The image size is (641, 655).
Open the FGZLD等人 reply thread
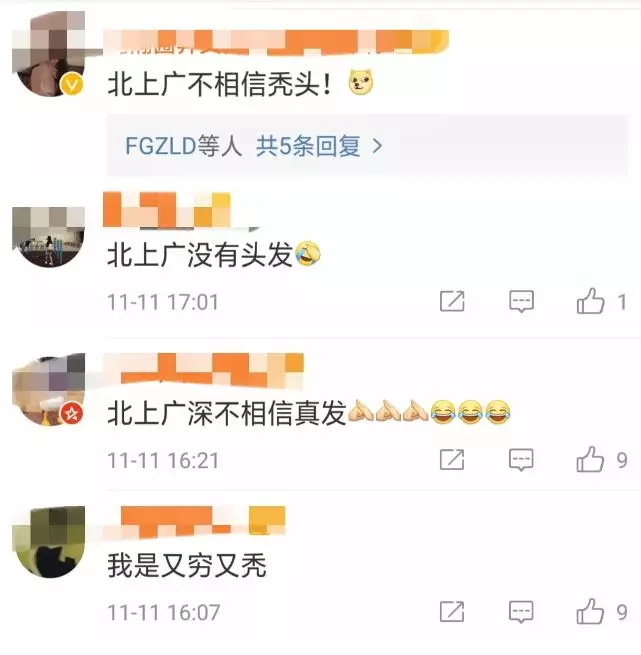coord(183,146)
